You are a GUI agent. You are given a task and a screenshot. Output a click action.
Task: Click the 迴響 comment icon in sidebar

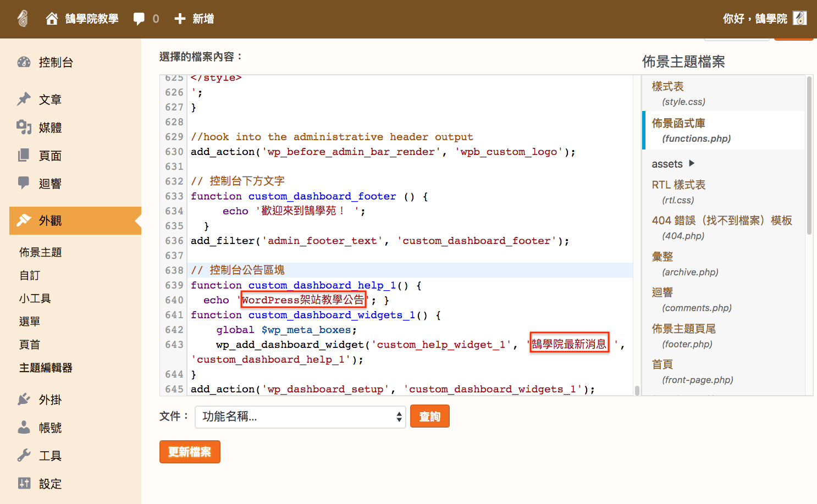pos(24,183)
